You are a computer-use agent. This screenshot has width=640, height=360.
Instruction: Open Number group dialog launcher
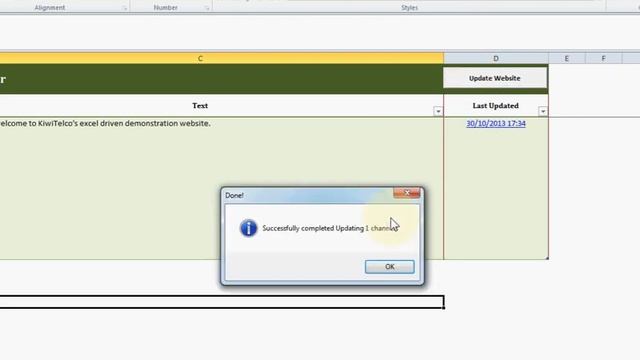(207, 8)
